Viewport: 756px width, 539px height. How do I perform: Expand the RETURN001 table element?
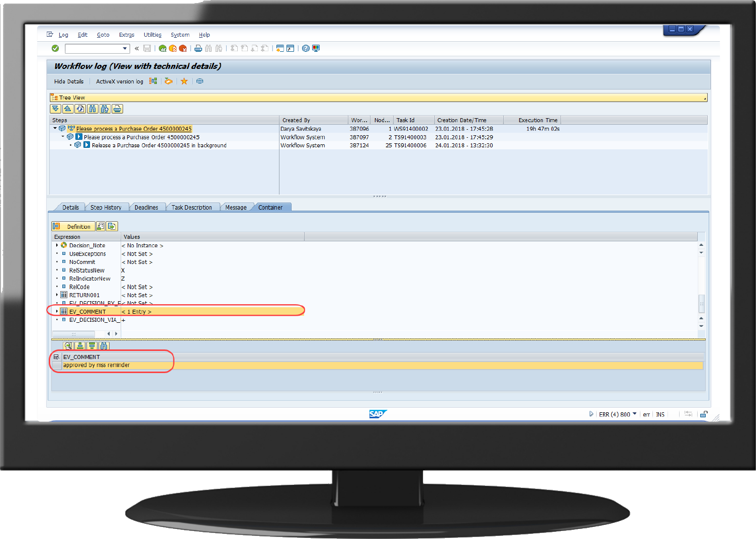57,295
